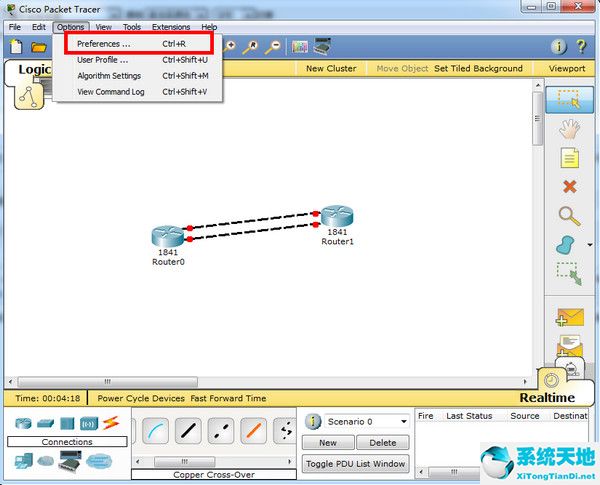Open the custom devices dialog icon
The image size is (600, 485).
click(322, 47)
